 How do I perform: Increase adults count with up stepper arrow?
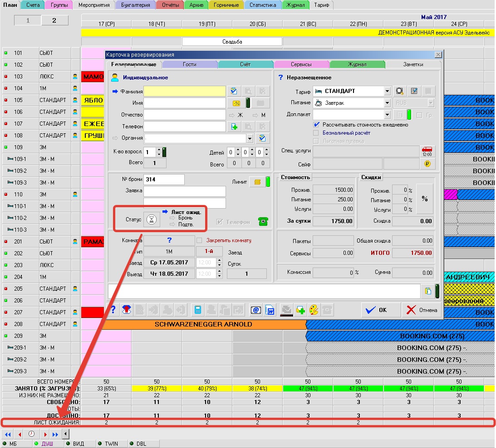click(159, 150)
